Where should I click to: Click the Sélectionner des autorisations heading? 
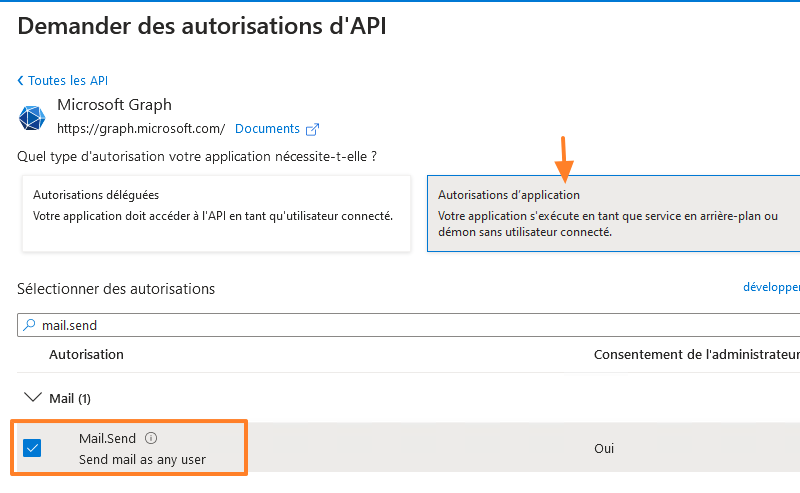[x=116, y=289]
